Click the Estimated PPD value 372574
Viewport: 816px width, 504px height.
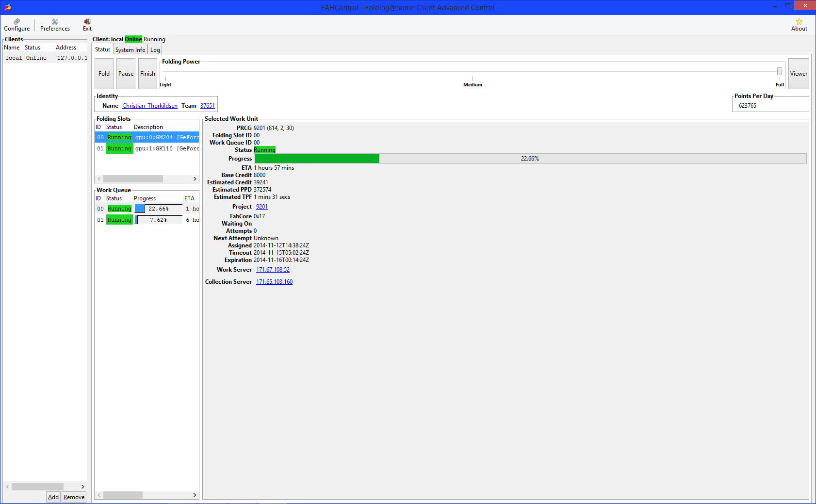262,190
